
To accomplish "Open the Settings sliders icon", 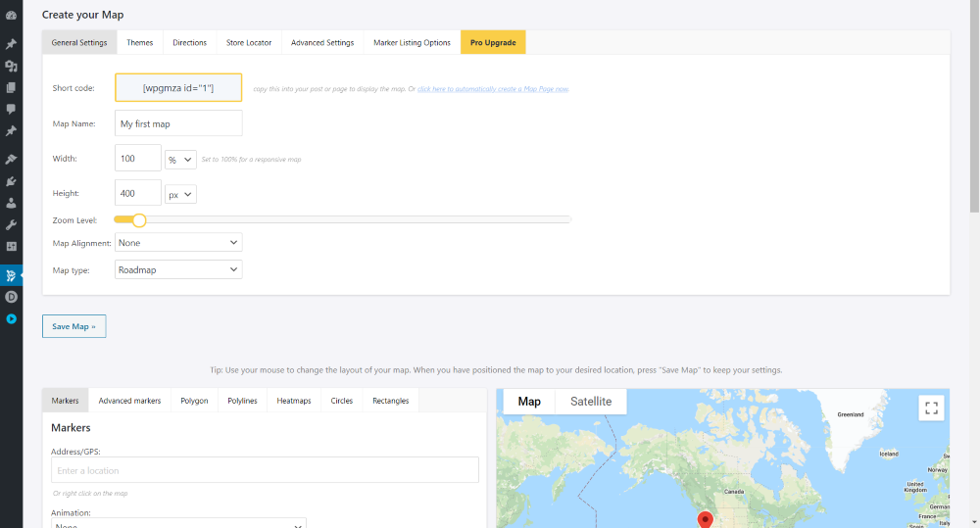I will pyautogui.click(x=11, y=247).
